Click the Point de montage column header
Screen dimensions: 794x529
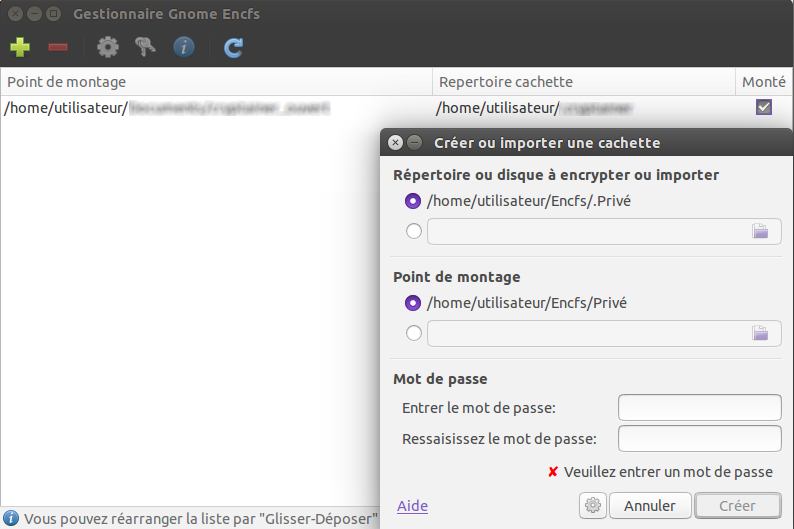tap(216, 82)
